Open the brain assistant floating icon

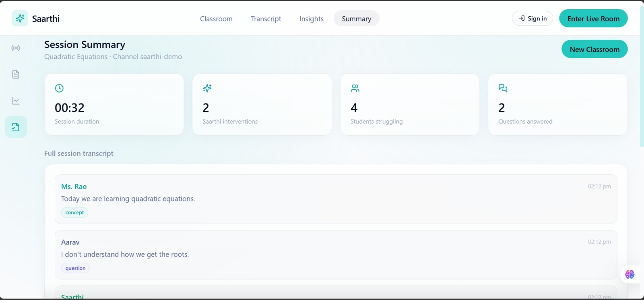click(x=630, y=275)
